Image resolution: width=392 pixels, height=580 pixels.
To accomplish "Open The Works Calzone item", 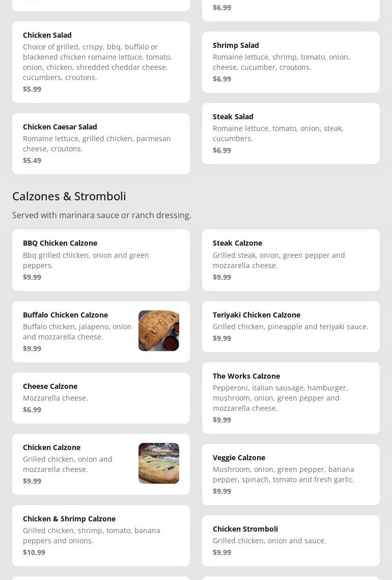I will [x=291, y=398].
